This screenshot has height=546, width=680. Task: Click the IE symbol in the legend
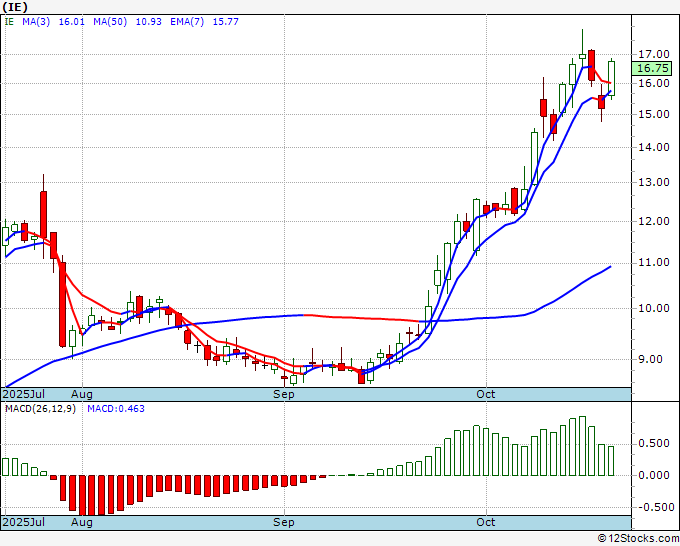(9, 22)
